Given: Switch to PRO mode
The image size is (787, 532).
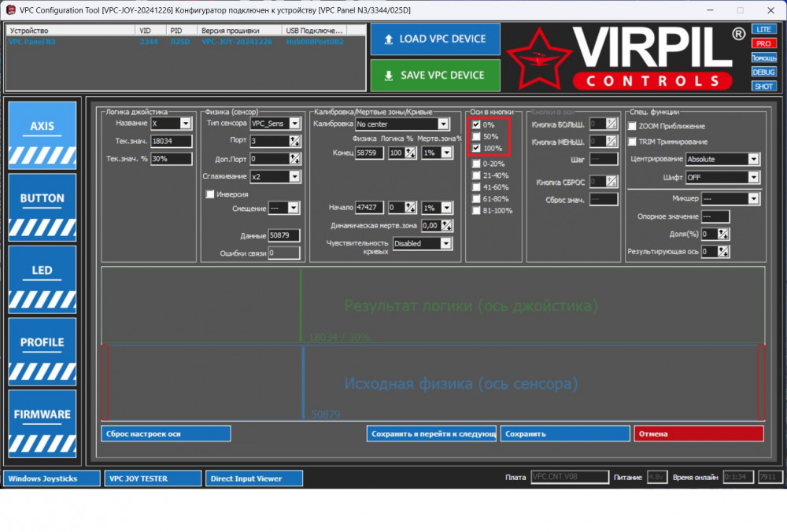Looking at the screenshot, I should [764, 43].
